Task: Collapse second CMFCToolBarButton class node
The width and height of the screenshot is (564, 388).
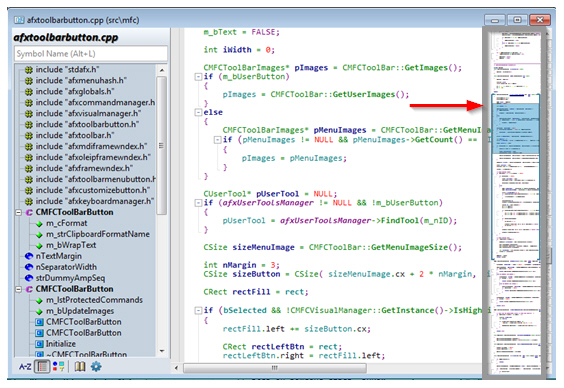Action: (x=18, y=289)
